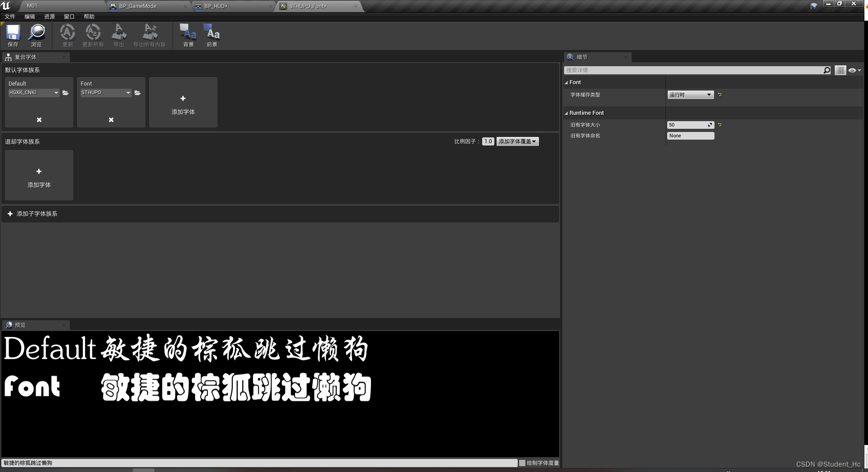Viewport: 868px width, 472px height.
Task: Collapse the Runtime Font section
Action: pos(566,113)
